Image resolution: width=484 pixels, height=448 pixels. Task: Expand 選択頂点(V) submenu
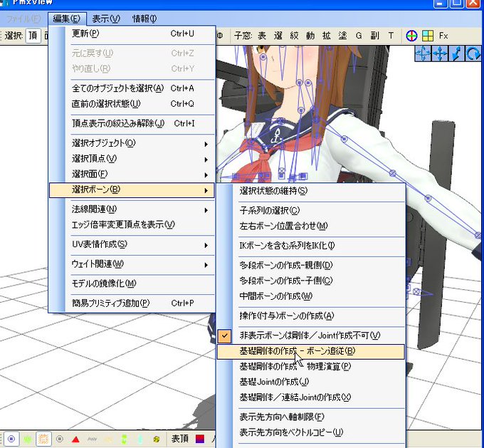click(x=132, y=159)
